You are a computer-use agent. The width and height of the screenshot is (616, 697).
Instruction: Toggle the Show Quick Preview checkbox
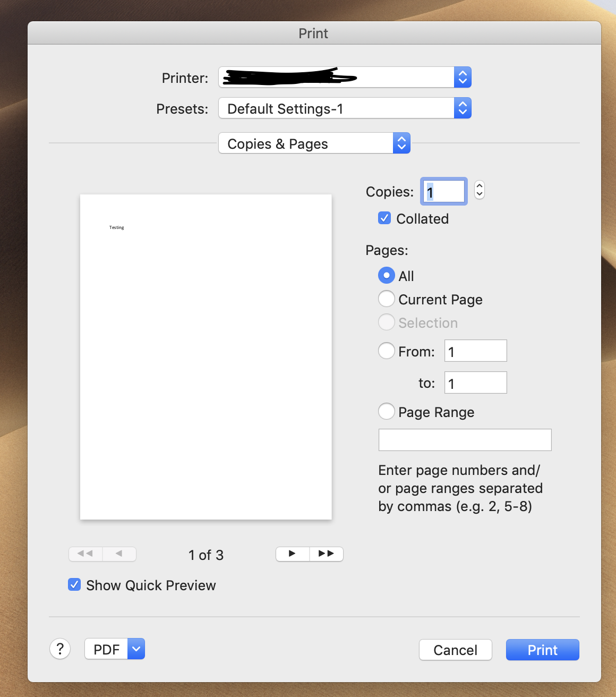click(x=74, y=584)
